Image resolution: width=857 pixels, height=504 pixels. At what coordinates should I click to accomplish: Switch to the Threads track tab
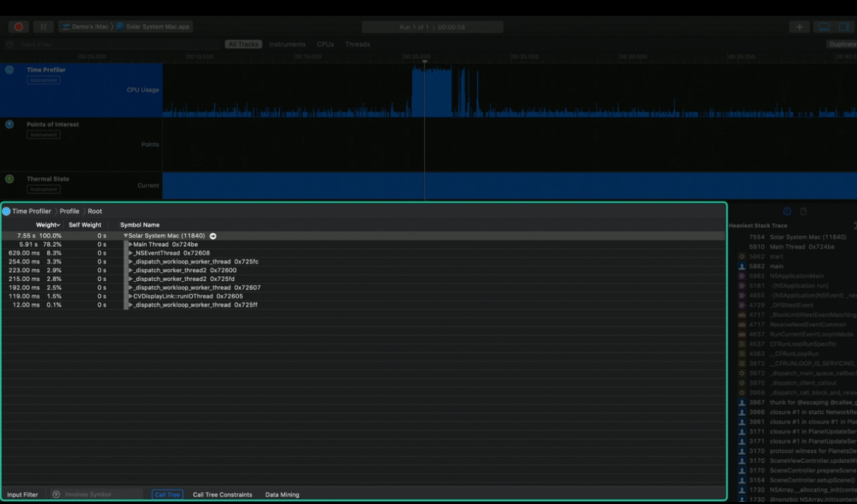357,45
